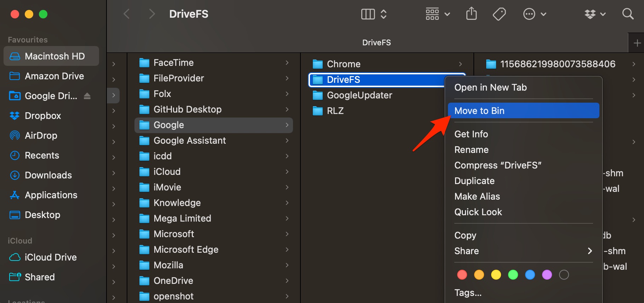
Task: Choose Rename from context menu
Action: tap(523, 150)
